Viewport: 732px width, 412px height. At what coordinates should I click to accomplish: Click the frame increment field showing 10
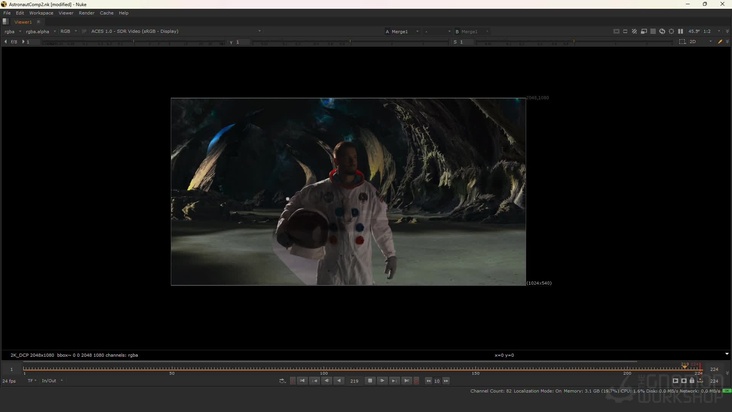tap(437, 381)
